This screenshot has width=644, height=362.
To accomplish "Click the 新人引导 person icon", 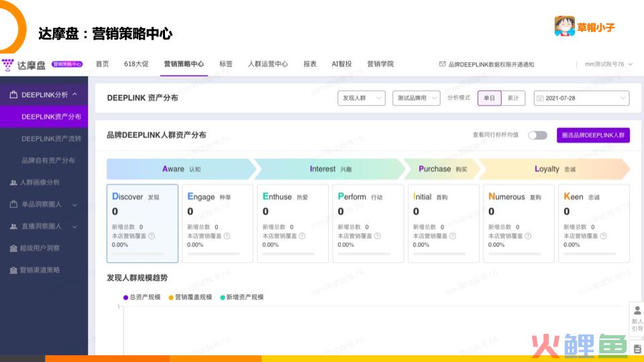I will [637, 310].
